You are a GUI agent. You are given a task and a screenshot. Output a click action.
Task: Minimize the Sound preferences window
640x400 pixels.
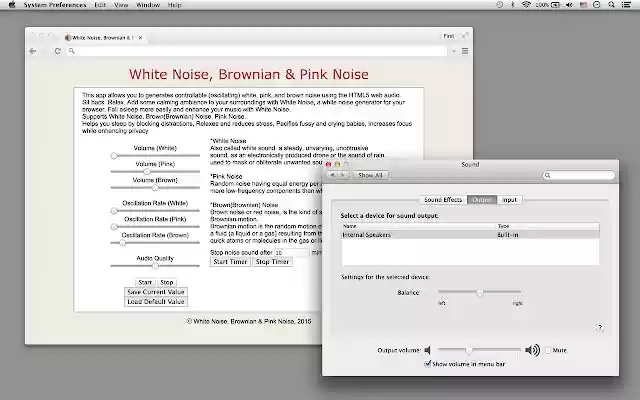coord(338,164)
